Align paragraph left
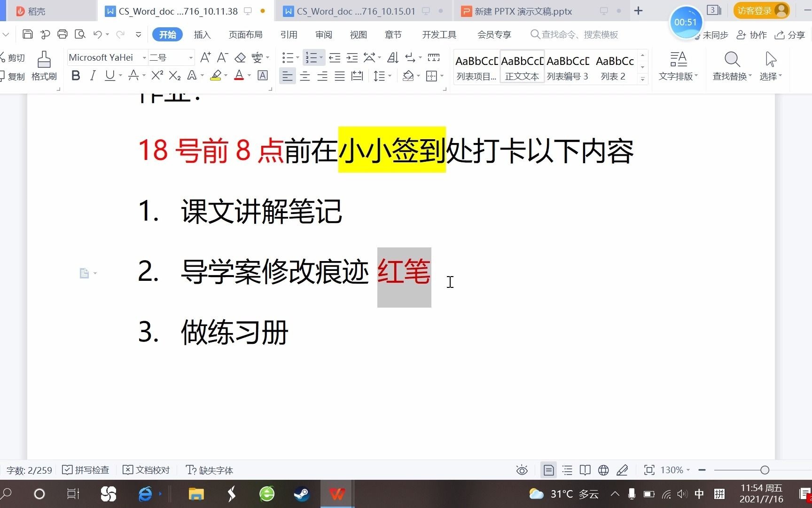 [287, 76]
